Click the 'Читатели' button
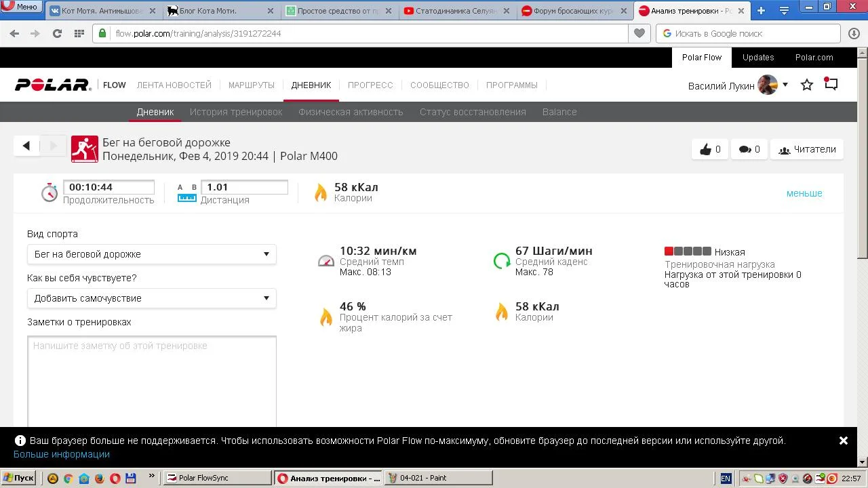This screenshot has width=868, height=488. coord(806,150)
